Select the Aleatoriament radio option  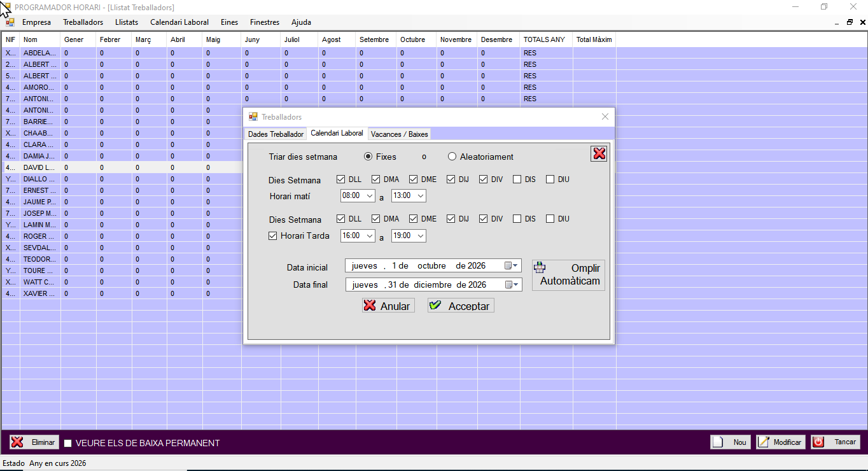452,157
